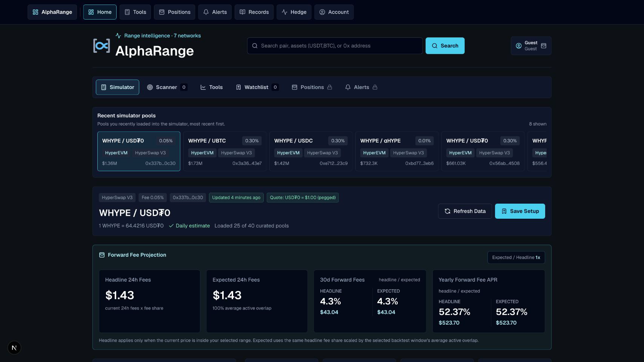Click the lock icon next to Positions
The image size is (644, 362).
tap(330, 87)
